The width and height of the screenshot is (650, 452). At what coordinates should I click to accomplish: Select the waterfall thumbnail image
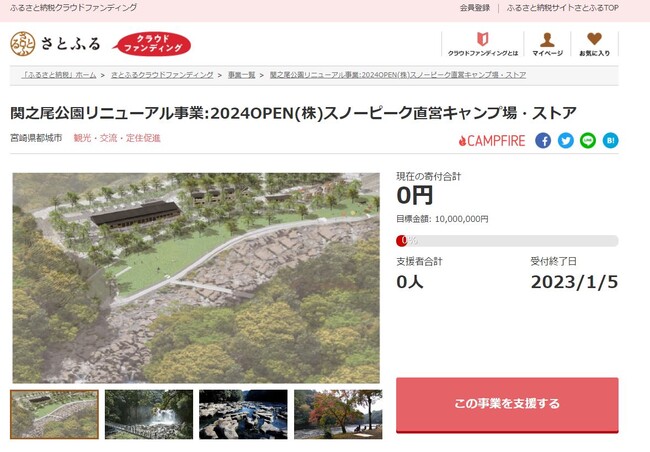click(x=149, y=414)
